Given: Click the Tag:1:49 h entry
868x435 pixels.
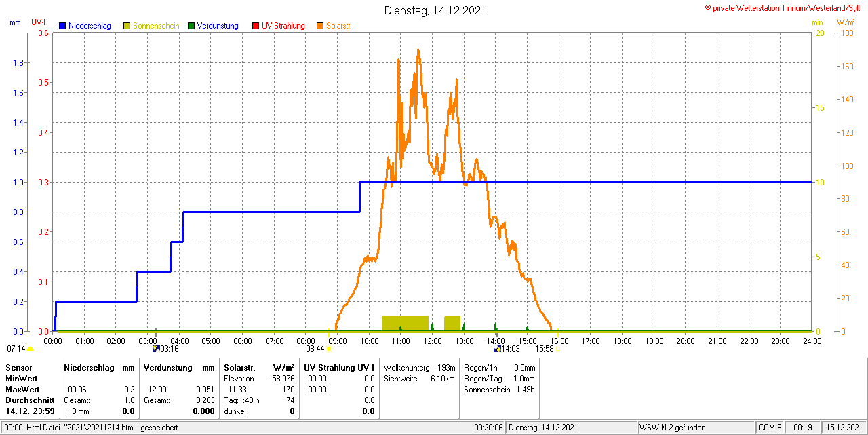Looking at the screenshot, I should tap(241, 400).
